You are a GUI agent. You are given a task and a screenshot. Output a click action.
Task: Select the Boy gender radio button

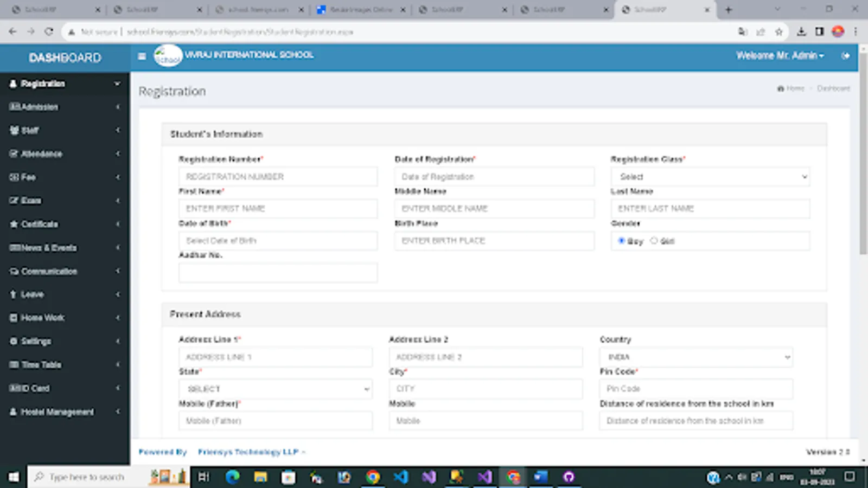coord(622,241)
